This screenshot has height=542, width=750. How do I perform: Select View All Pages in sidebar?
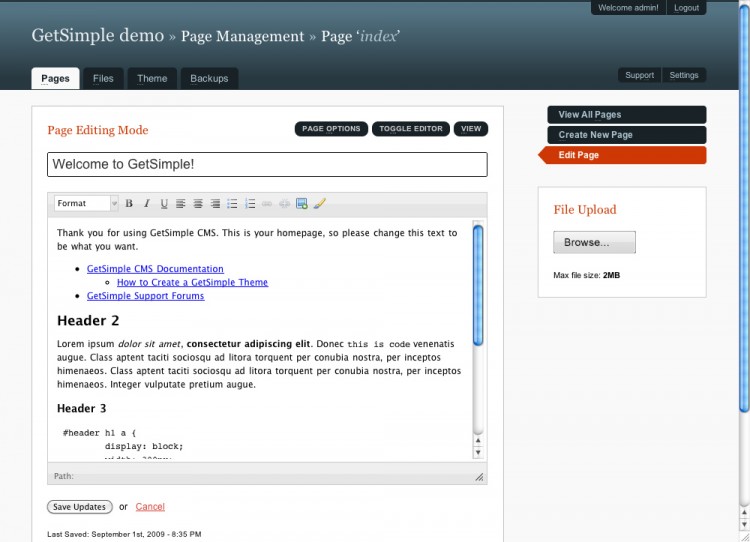coord(627,115)
